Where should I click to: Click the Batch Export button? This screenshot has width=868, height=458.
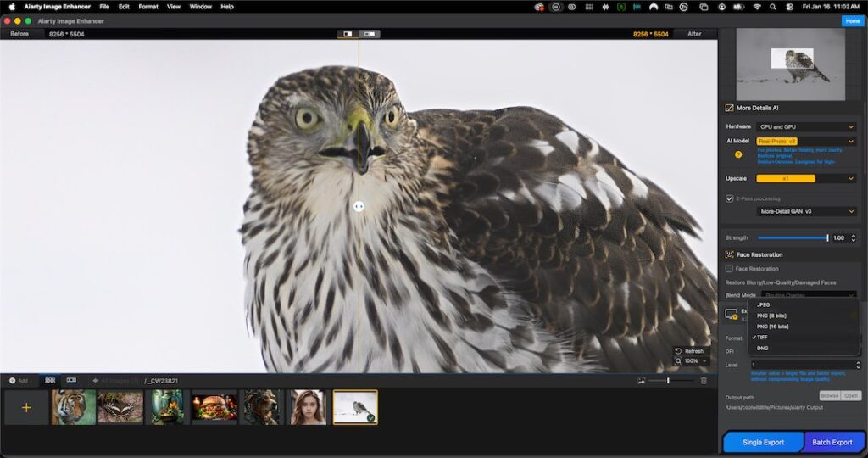[x=832, y=442]
